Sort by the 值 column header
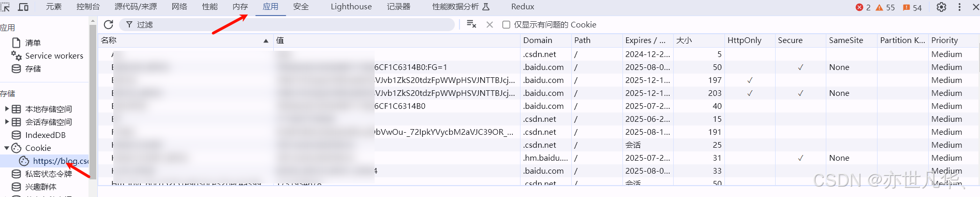The height and width of the screenshot is (197, 980). click(397, 40)
